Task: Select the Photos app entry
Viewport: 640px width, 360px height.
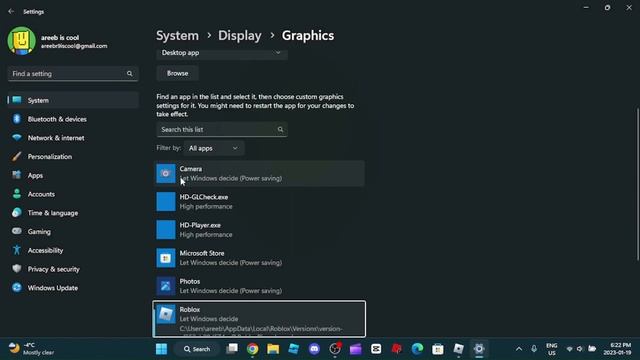Action: (x=260, y=286)
